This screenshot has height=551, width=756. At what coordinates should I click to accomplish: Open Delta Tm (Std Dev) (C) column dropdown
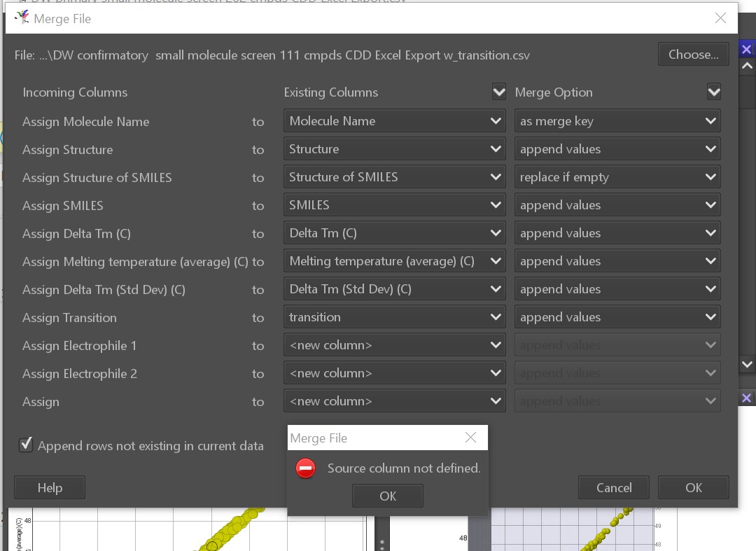pyautogui.click(x=394, y=289)
